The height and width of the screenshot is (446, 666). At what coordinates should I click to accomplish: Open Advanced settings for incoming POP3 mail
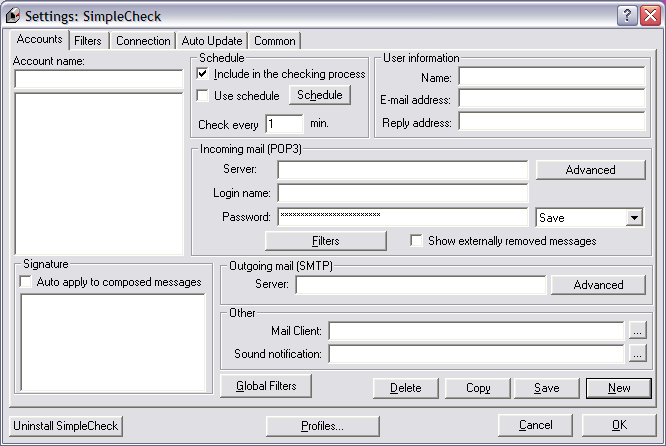590,170
